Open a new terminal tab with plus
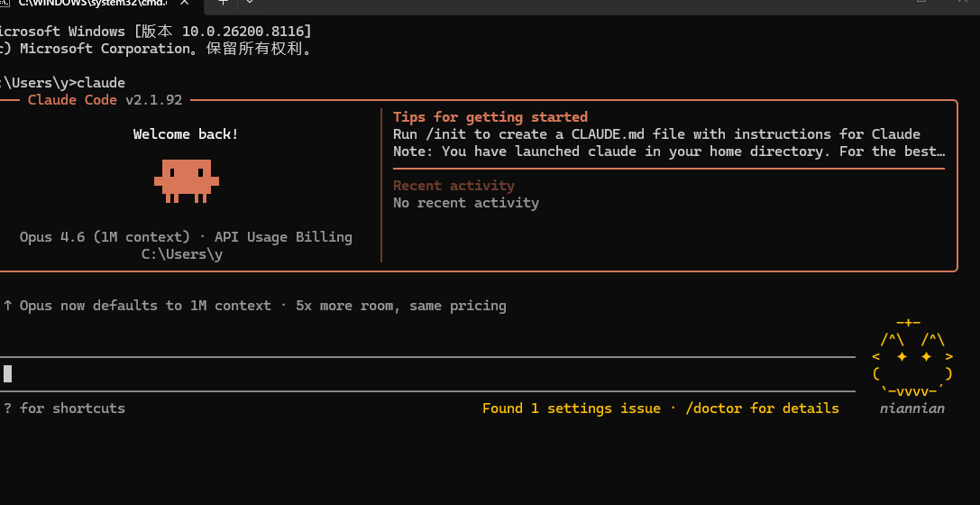Image resolution: width=980 pixels, height=505 pixels. pos(223,3)
